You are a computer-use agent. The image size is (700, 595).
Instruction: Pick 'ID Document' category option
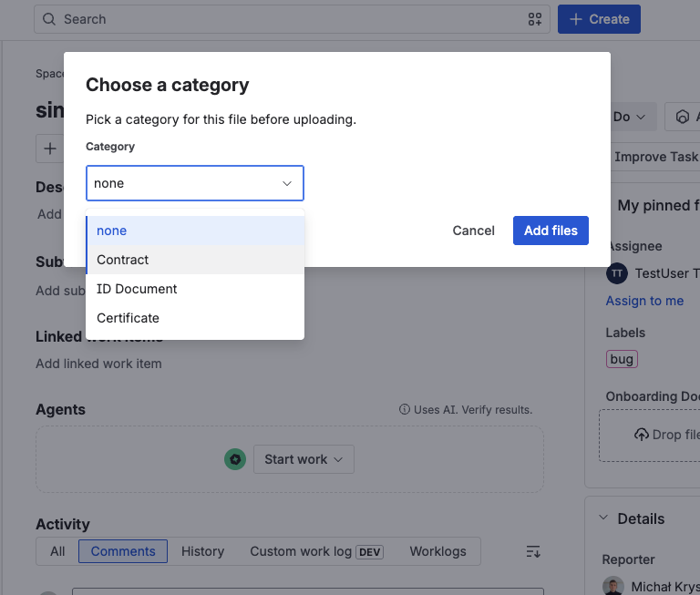195,289
